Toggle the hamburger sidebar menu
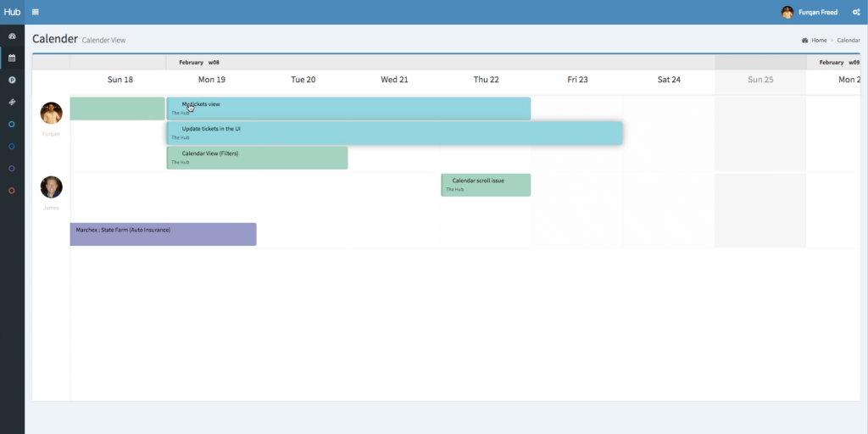868x434 pixels. [x=35, y=12]
